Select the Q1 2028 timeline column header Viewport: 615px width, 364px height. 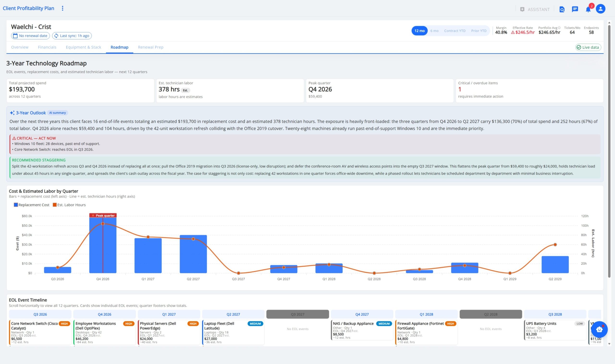click(426, 314)
